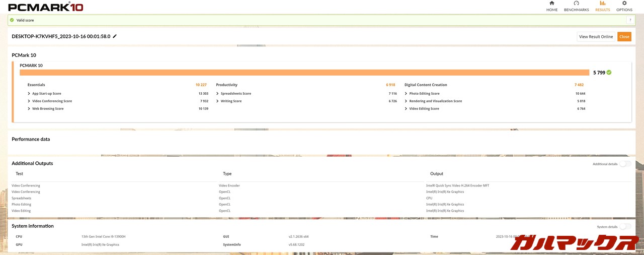Expand the Writing Score row
Viewport: 644px width, 255px height.
pos(217,101)
